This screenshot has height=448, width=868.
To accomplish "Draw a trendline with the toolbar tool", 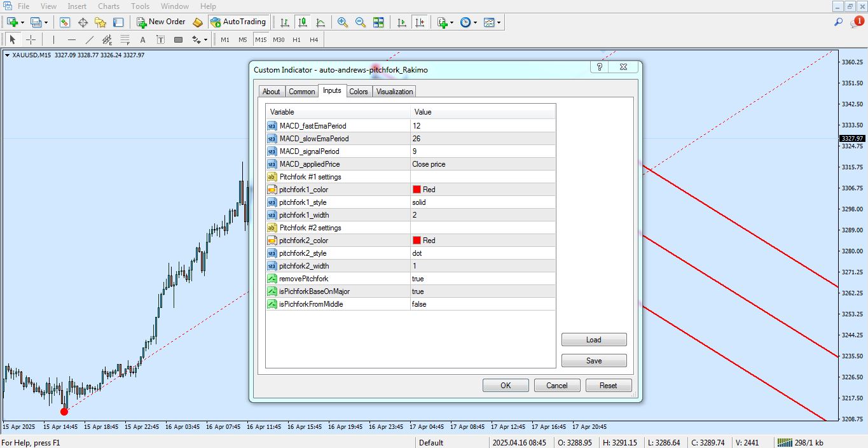I will click(90, 39).
